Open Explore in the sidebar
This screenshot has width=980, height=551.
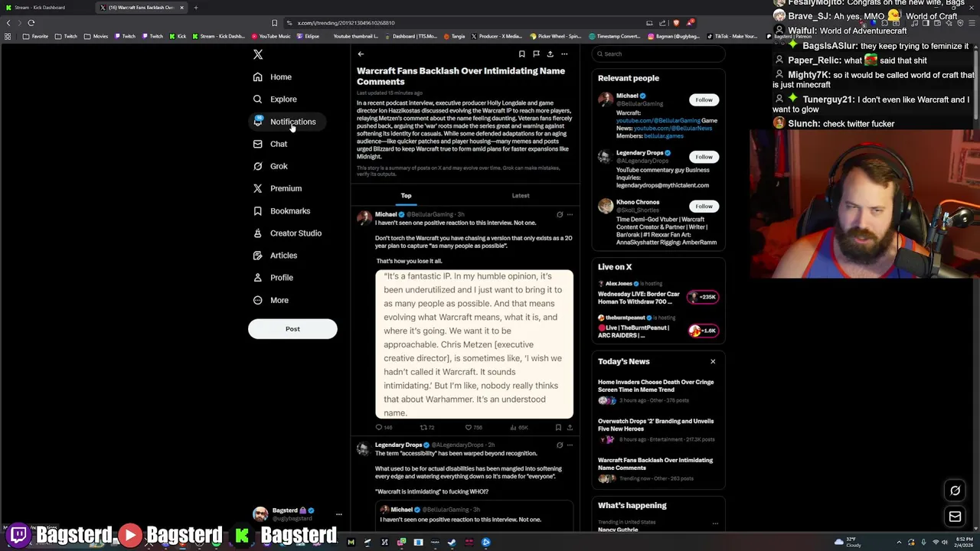click(x=276, y=99)
